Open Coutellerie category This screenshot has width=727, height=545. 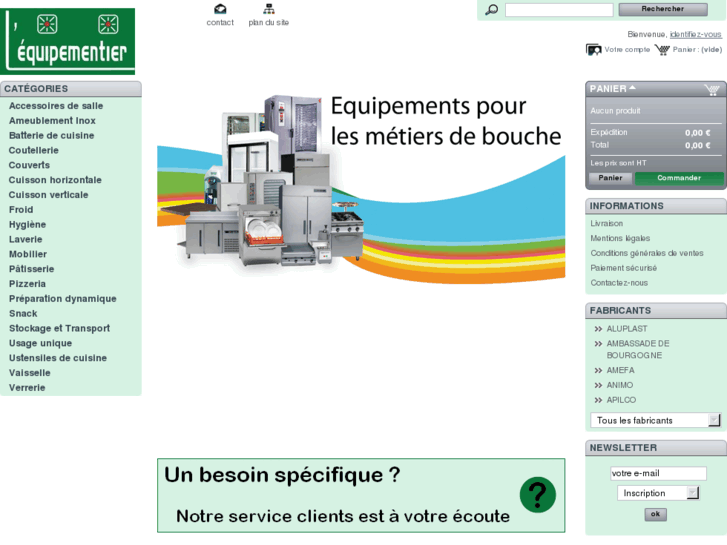click(x=34, y=150)
